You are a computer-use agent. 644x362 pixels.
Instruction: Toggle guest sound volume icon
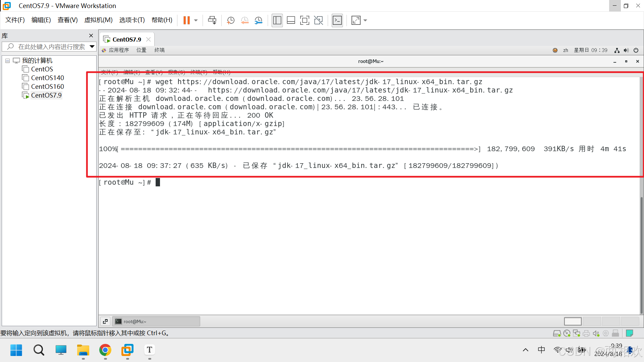626,50
